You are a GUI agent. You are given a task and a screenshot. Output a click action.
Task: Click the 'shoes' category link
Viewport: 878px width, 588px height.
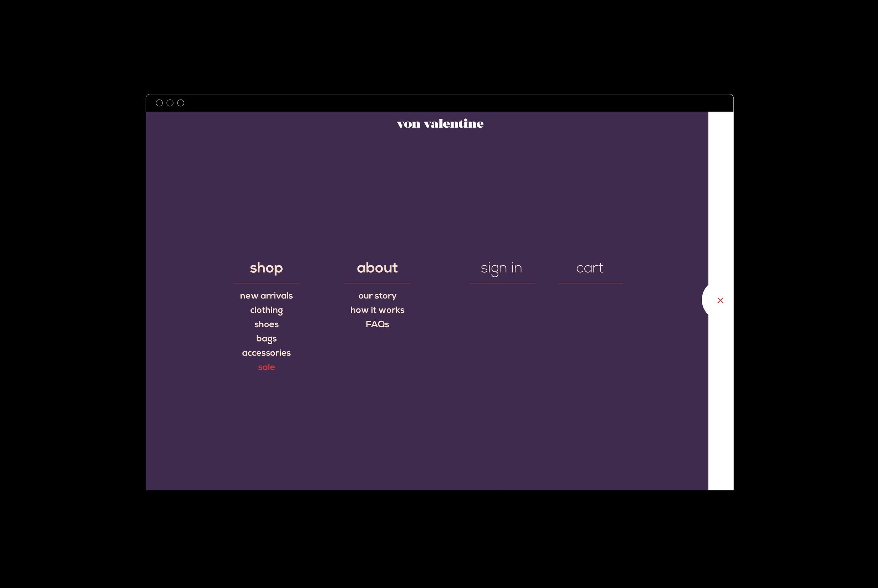tap(266, 324)
